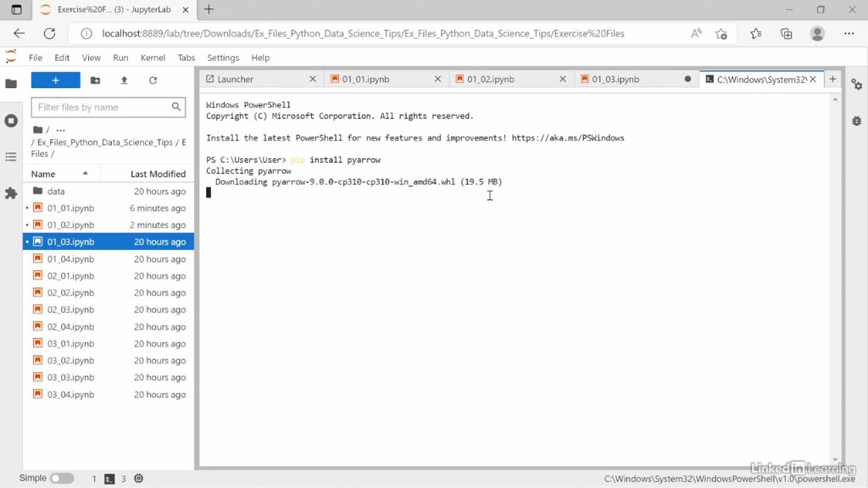Toggle Simple interface mode switch
Viewport: 868px width, 488px height.
pos(62,478)
